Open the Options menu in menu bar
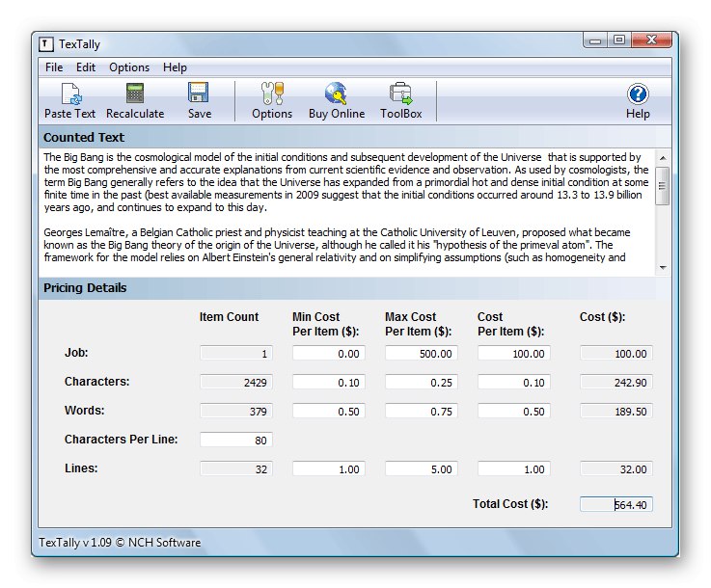 (x=129, y=67)
